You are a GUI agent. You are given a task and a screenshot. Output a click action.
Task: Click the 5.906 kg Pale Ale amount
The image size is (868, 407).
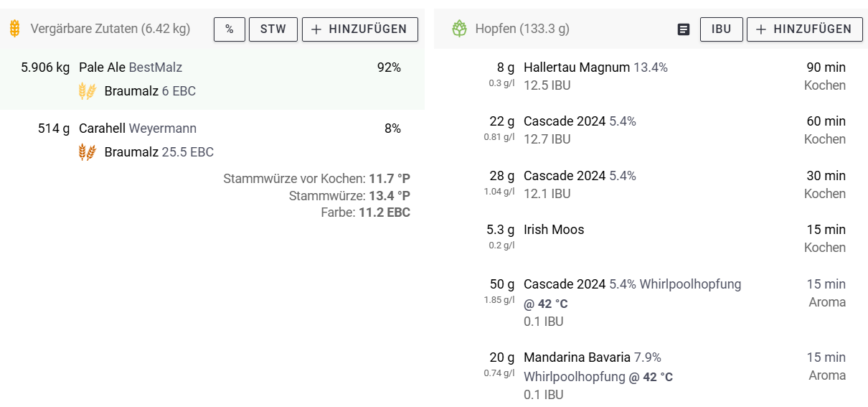pos(45,67)
